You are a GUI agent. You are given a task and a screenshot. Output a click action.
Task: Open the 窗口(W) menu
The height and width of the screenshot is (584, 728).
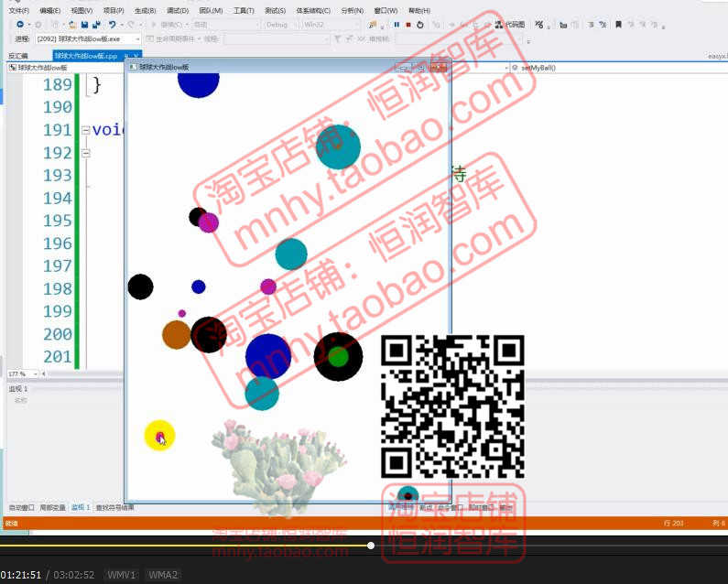(386, 10)
